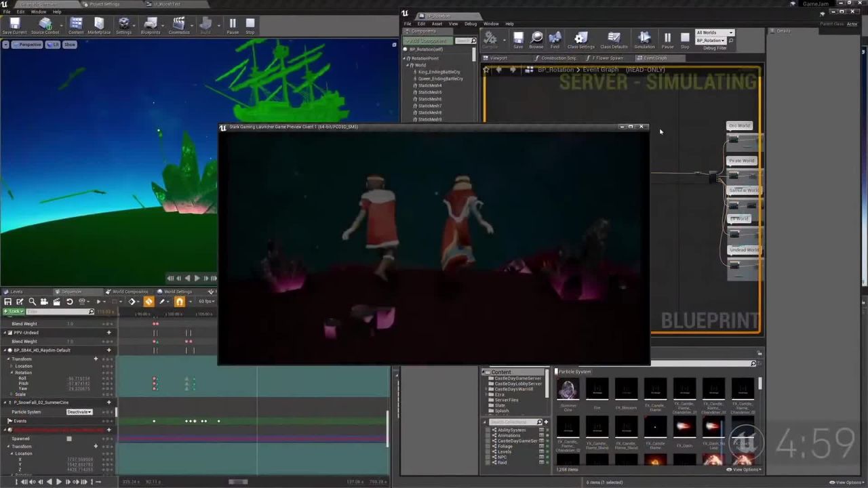Open Class Defaults in blueprint toolbar
Image resolution: width=868 pixels, height=488 pixels.
coord(614,41)
